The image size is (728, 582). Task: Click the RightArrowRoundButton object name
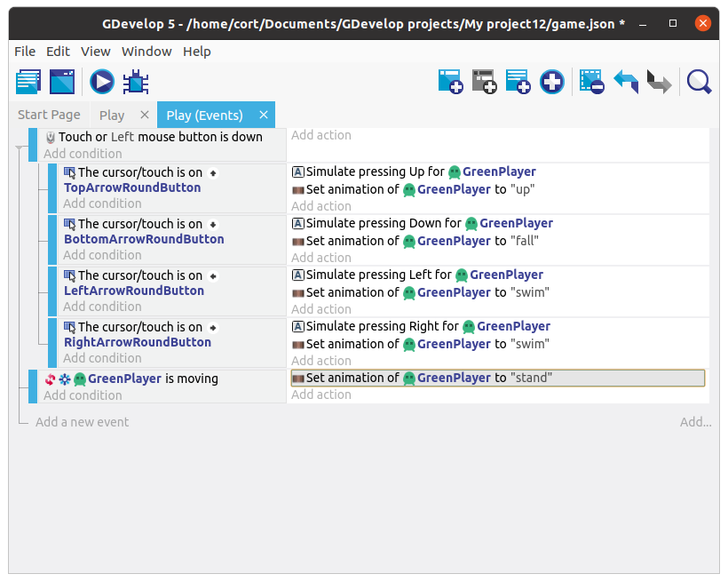coord(138,343)
